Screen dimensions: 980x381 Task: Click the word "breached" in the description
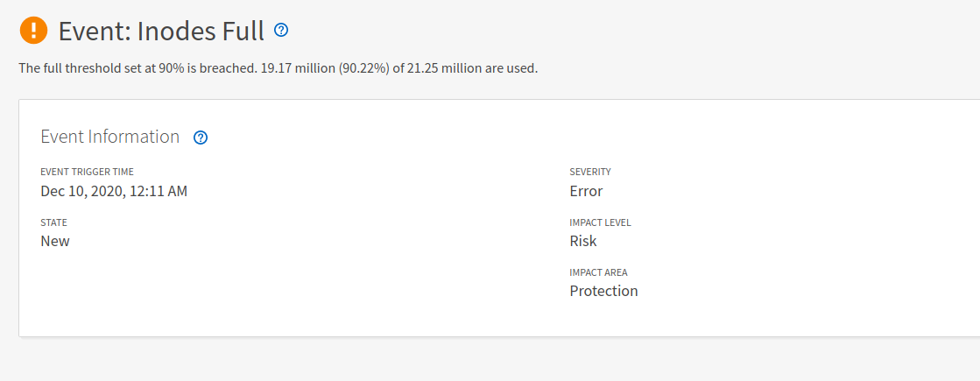point(227,68)
